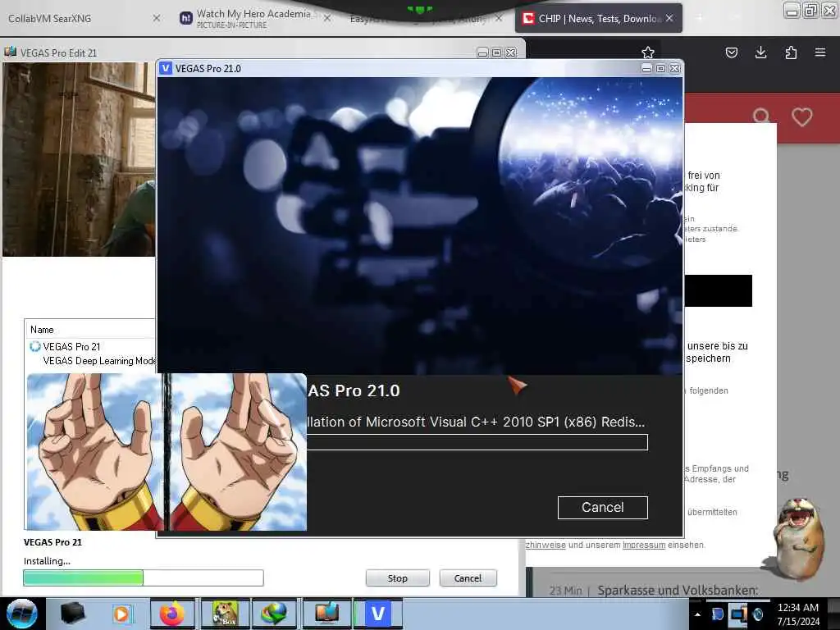Viewport: 840px width, 630px height.
Task: Stop the VEGAS Pro Edit 21 installation
Action: [x=398, y=578]
